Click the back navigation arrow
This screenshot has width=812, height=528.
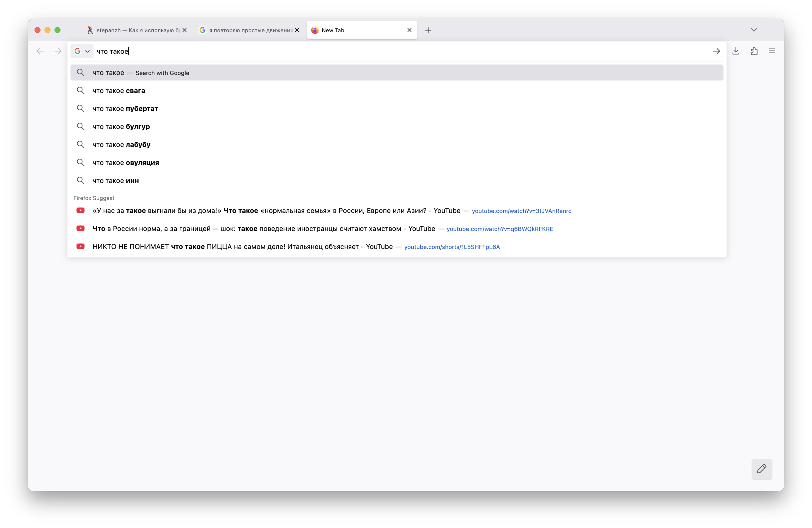tap(40, 51)
